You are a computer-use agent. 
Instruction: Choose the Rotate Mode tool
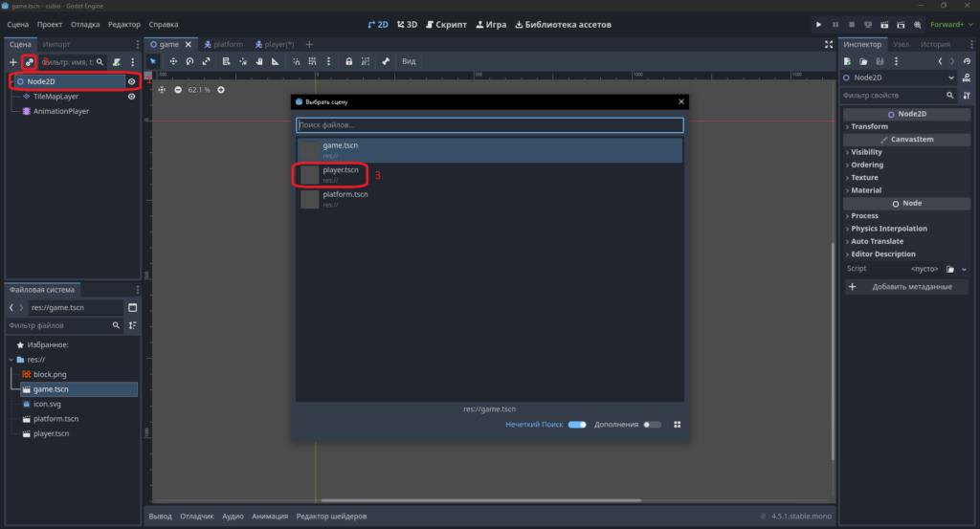coord(189,61)
